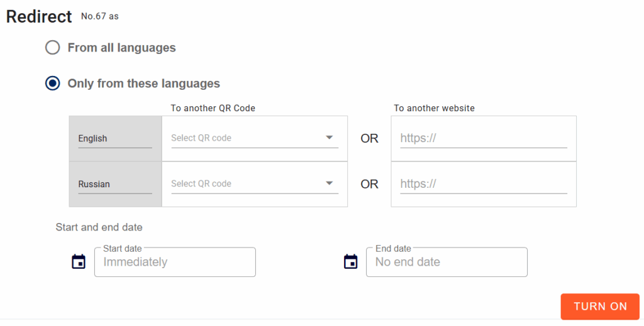Image resolution: width=644 pixels, height=326 pixels.
Task: Select the 'From all languages' radio button
Action: (x=53, y=48)
